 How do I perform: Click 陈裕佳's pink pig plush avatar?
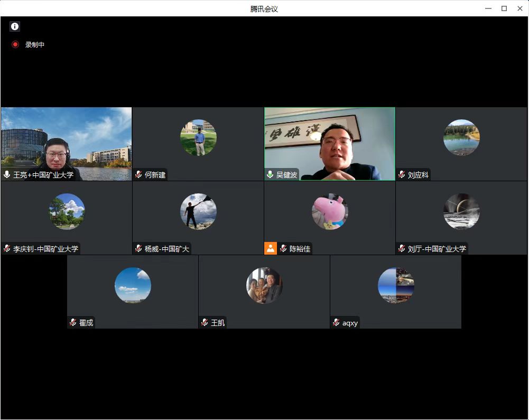(x=330, y=211)
